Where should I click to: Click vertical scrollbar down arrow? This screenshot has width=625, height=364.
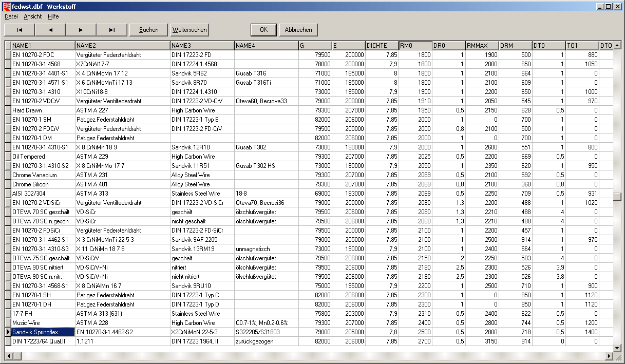coord(617,348)
